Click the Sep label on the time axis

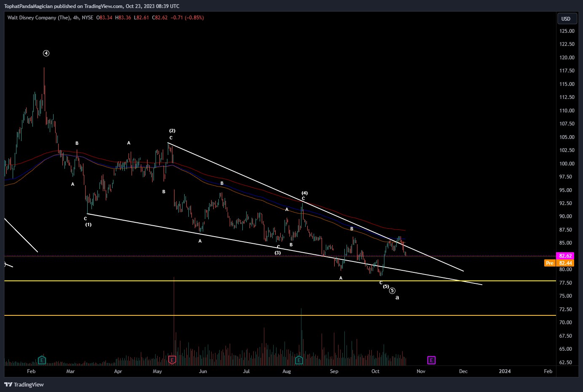334,371
